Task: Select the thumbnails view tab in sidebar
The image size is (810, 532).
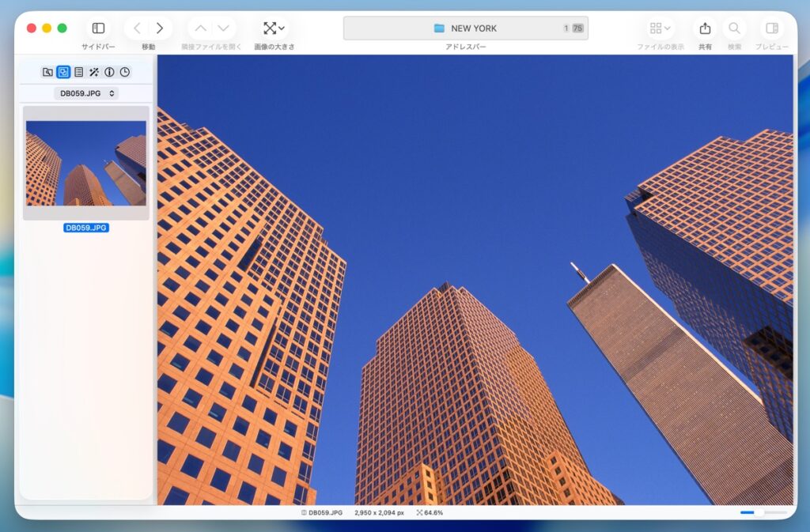Action: [63, 72]
